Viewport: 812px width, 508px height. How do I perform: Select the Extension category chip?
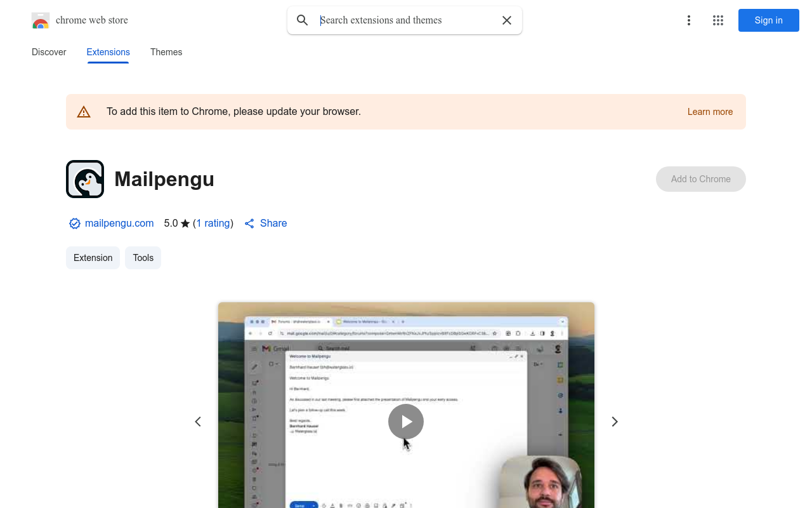tap(93, 258)
